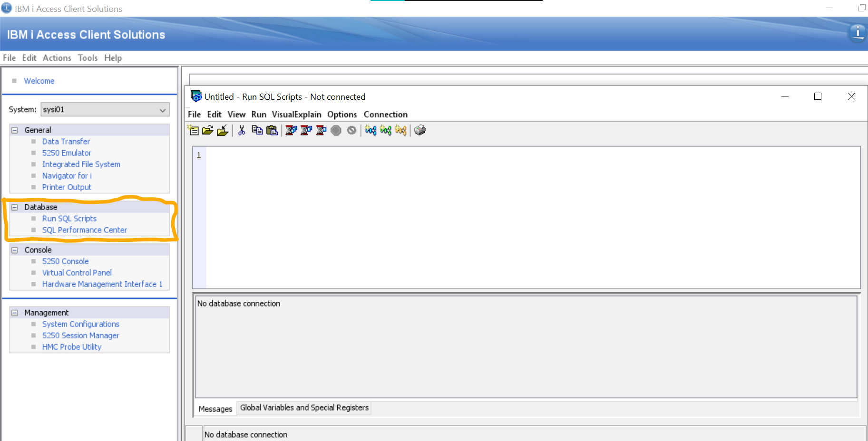Collapse the Console section

[15, 250]
